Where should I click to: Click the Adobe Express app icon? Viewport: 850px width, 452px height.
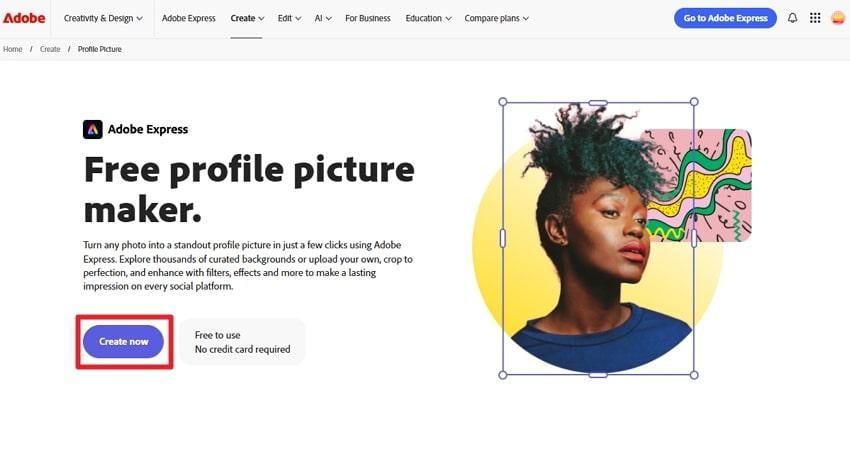93,130
